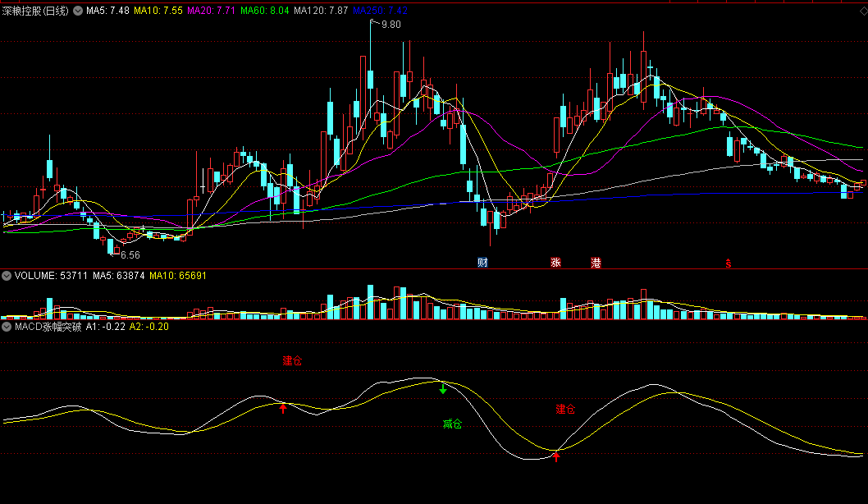Click the MA60: 8.04 label

pyautogui.click(x=265, y=11)
